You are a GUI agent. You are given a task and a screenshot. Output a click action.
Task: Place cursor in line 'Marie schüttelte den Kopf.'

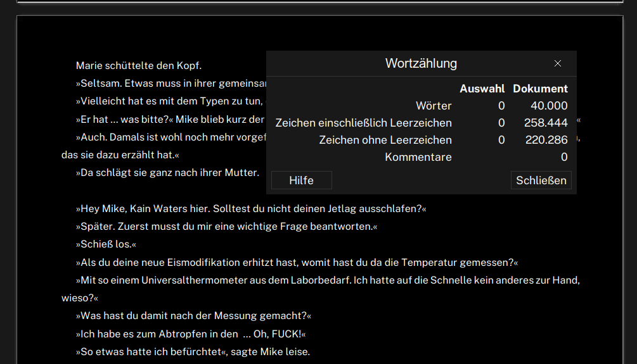click(138, 65)
